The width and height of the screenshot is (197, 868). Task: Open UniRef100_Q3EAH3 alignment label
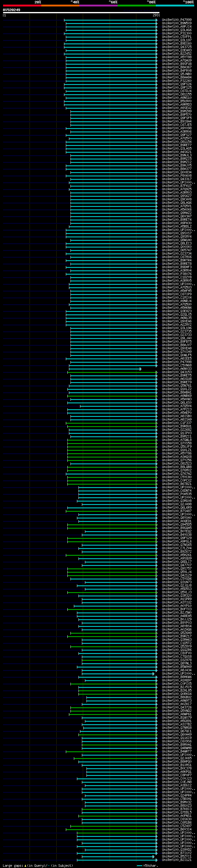coord(176,50)
